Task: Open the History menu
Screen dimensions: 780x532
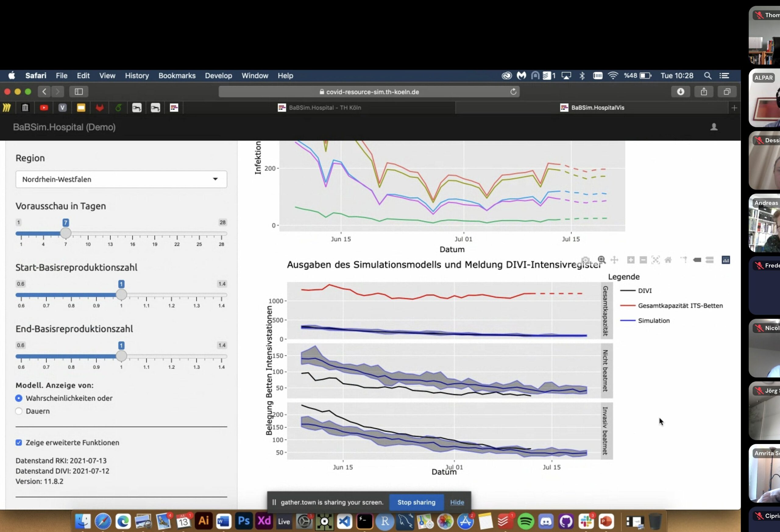Action: click(x=137, y=76)
